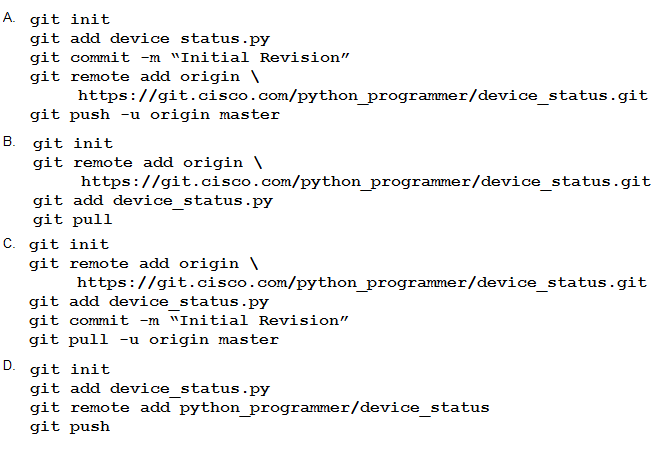Click 'git add device_status.py' in option C
Viewport: 656px width, 450px height.
coord(148,302)
